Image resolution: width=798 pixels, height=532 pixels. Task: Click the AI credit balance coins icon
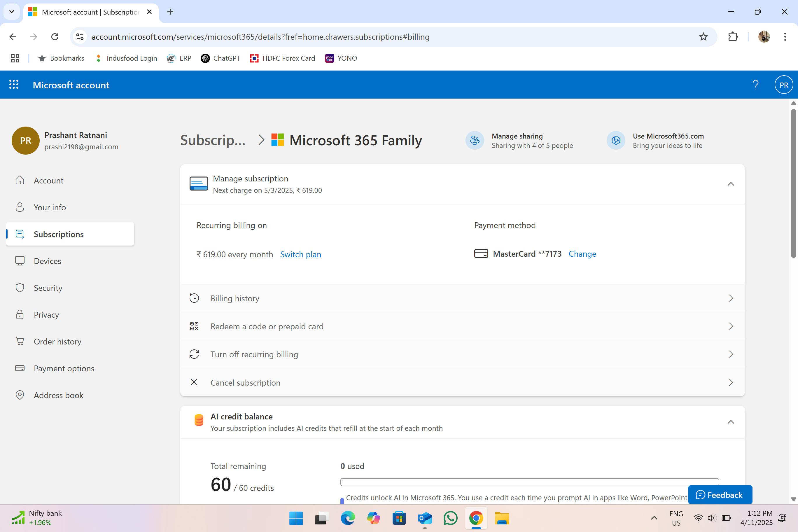[x=199, y=420]
